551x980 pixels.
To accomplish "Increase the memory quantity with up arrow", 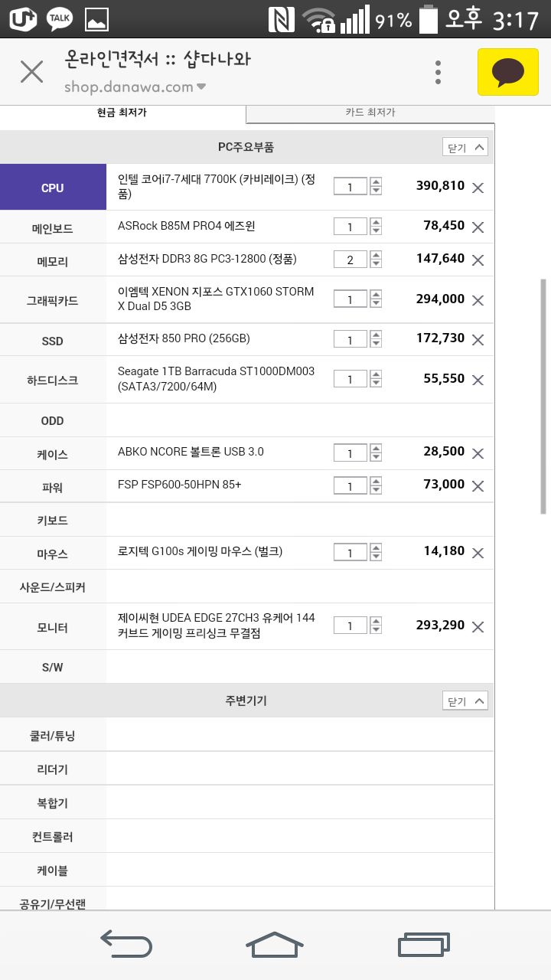I will [376, 255].
